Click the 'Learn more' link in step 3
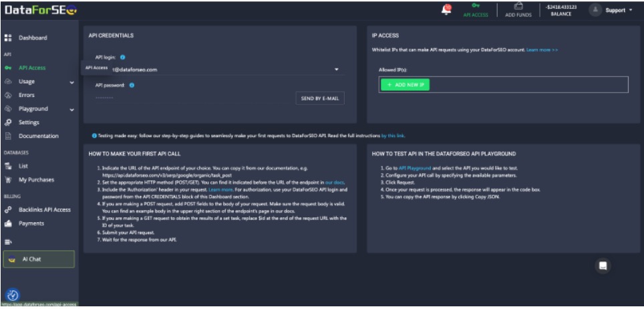 [220, 190]
